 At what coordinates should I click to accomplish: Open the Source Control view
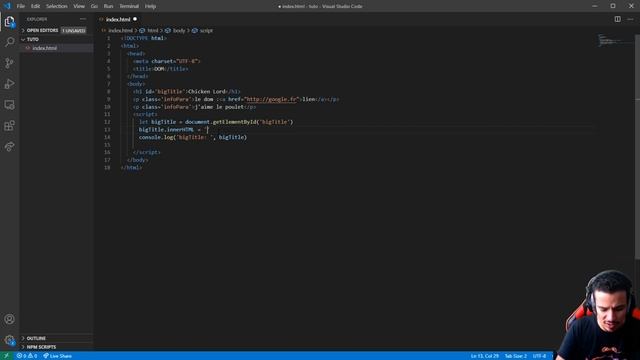click(9, 63)
